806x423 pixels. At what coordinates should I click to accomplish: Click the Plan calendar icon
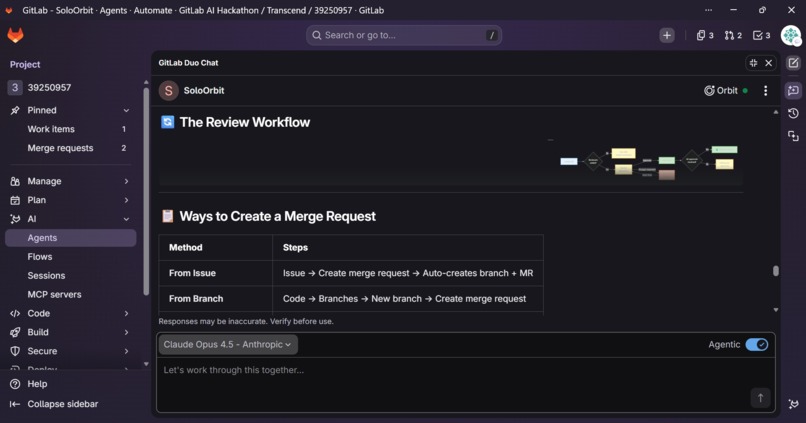tap(15, 200)
